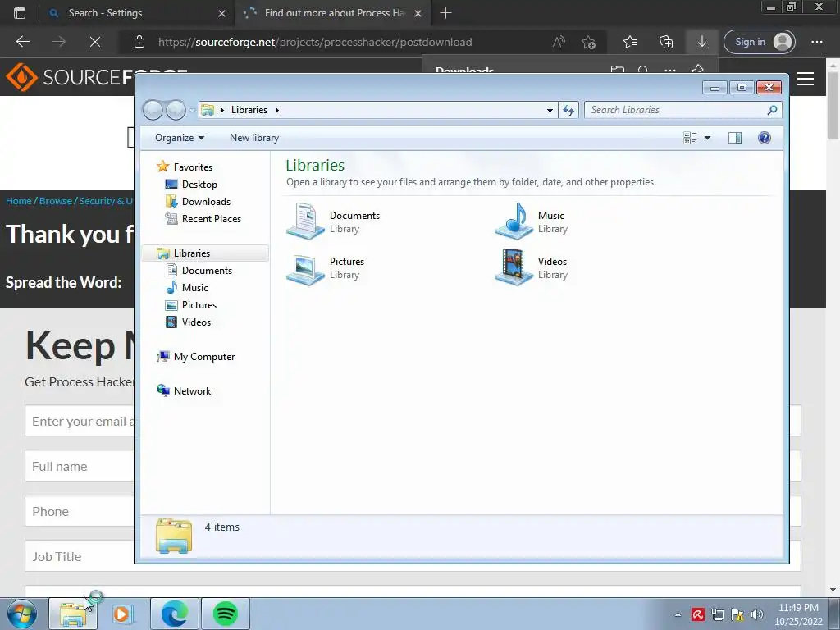Switch to Search - Settings browser tab

click(x=137, y=13)
